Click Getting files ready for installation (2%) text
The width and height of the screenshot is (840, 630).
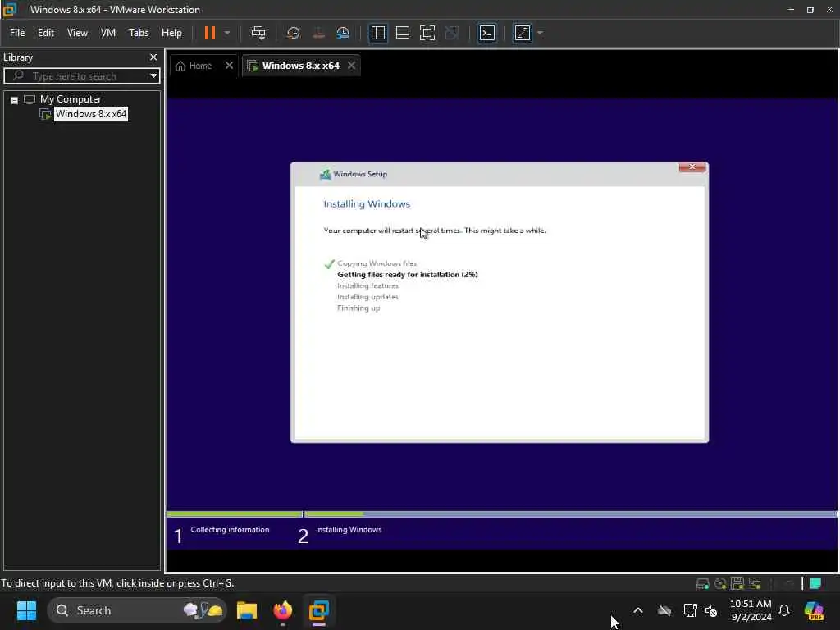pos(407,274)
